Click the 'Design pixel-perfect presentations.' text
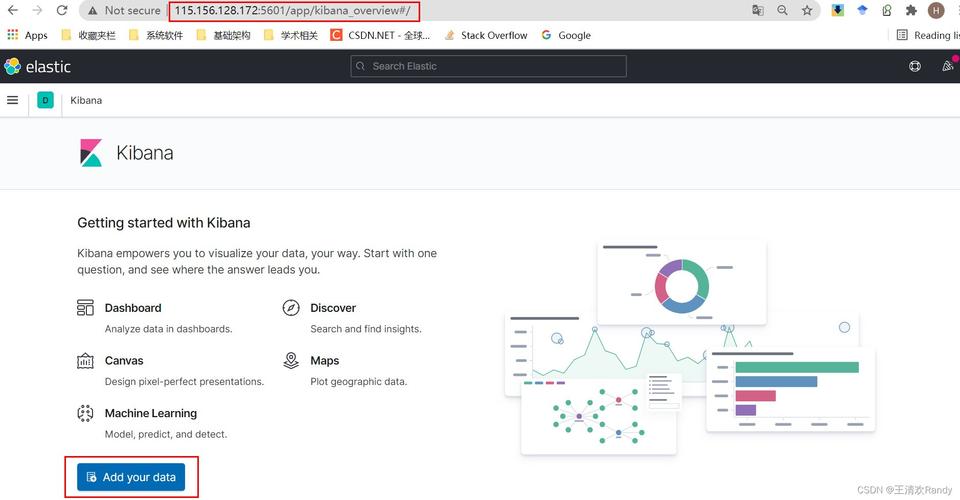 [x=184, y=382]
